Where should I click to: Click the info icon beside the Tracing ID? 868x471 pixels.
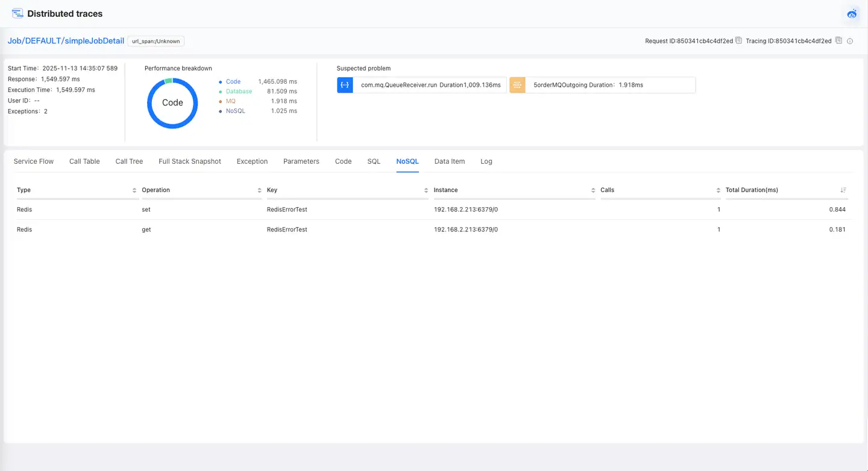(850, 41)
